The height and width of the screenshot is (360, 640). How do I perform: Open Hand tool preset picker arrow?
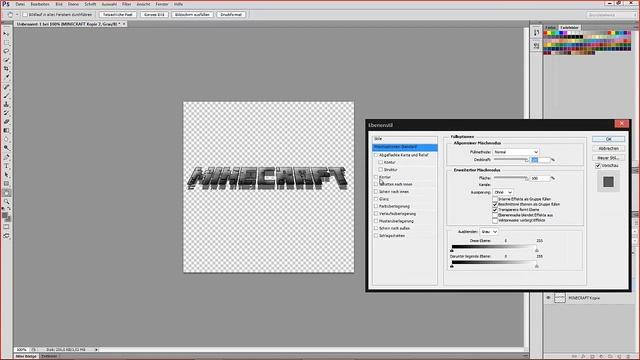17,14
